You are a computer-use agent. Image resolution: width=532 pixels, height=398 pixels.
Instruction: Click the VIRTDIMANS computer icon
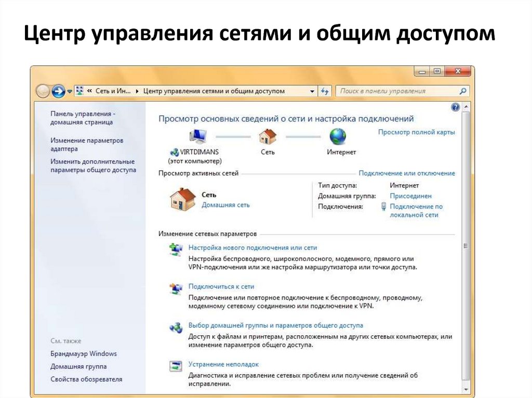(198, 136)
